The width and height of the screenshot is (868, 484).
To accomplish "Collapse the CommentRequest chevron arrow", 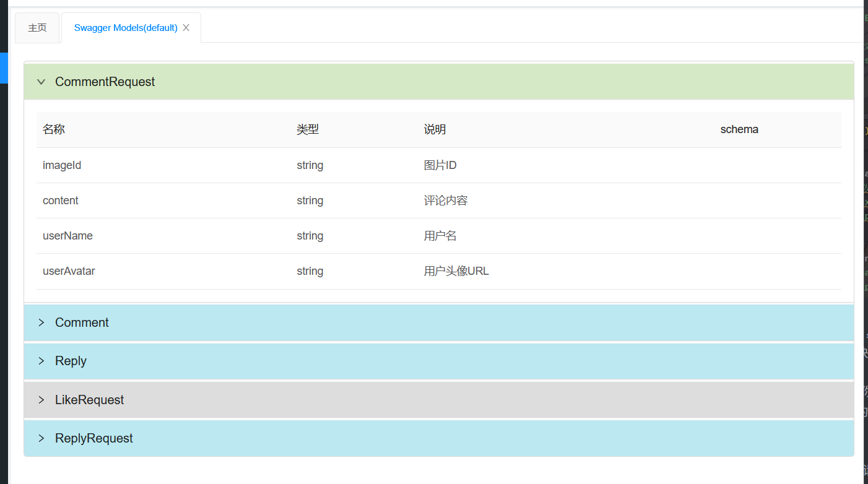I will [41, 82].
